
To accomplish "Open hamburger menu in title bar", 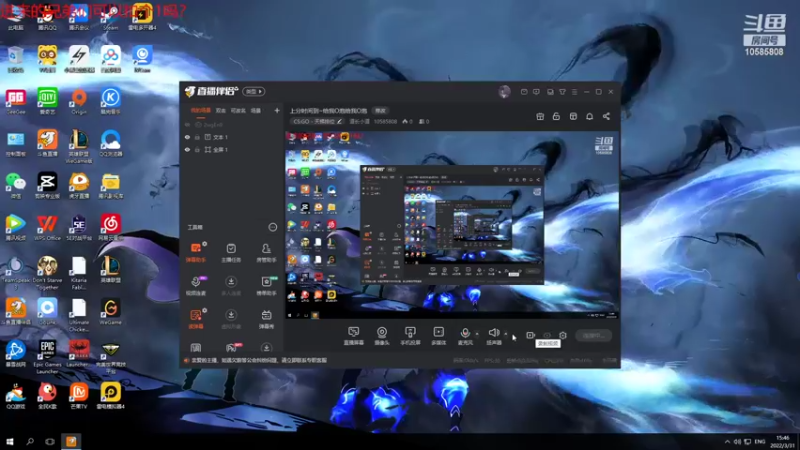I will click(574, 92).
